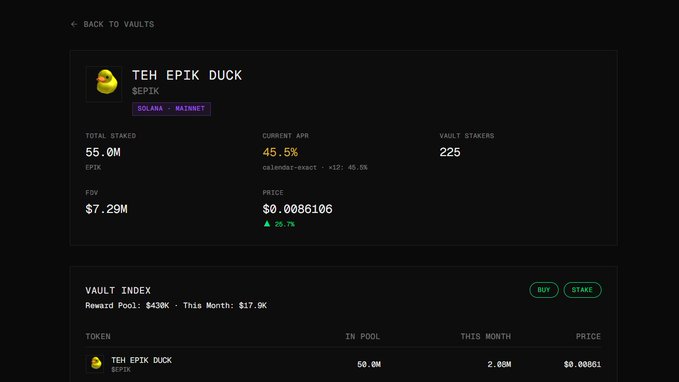This screenshot has height=382, width=679.
Task: Click the Vault Stakers label
Action: click(x=466, y=136)
